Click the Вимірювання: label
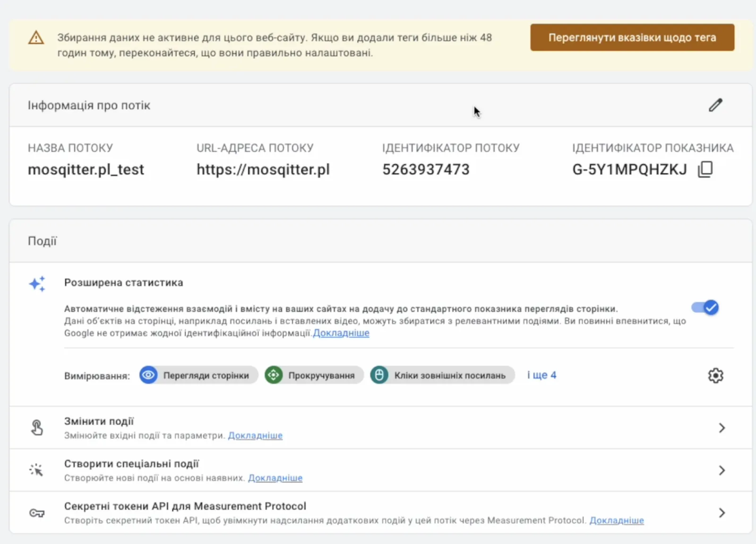Screen dimensions: 756x544 coord(97,376)
